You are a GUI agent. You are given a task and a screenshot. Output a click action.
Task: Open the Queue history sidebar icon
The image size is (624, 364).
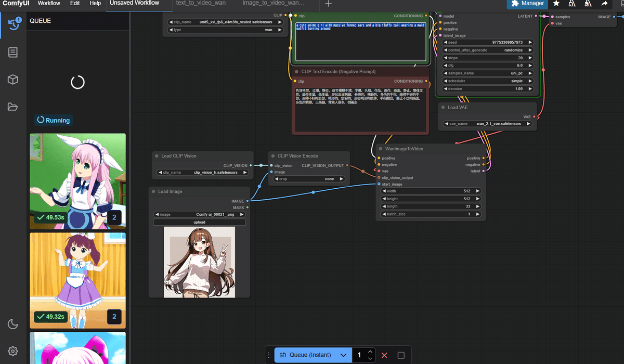point(13,24)
